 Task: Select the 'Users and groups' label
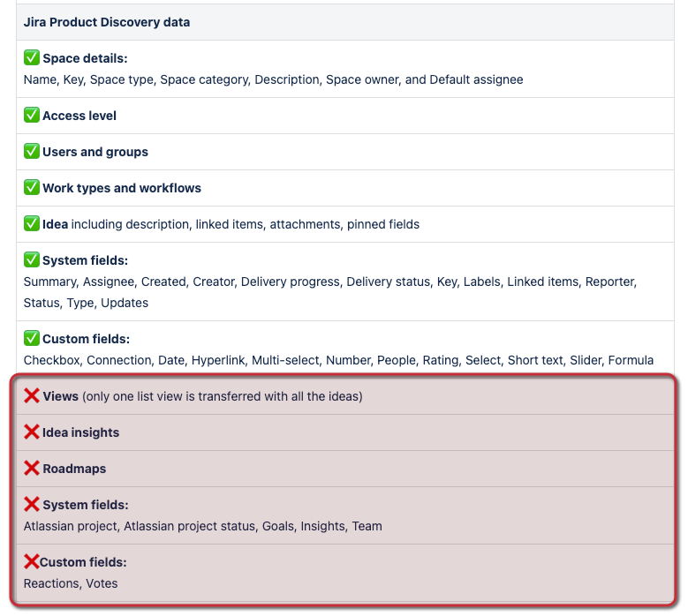point(95,152)
